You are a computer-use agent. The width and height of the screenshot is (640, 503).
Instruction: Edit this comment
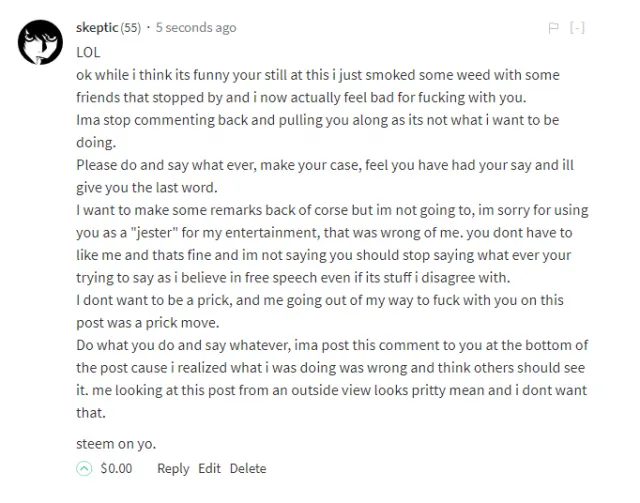coord(209,468)
